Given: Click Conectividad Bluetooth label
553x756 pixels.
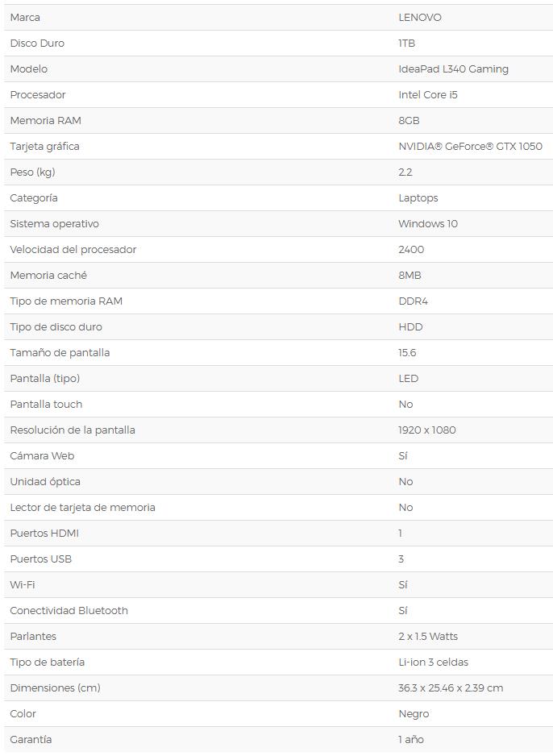Looking at the screenshot, I should coord(69,610).
